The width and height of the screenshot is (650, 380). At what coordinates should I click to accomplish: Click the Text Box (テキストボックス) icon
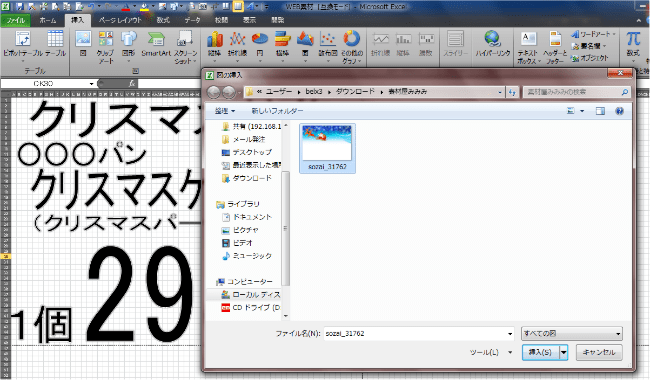(528, 39)
